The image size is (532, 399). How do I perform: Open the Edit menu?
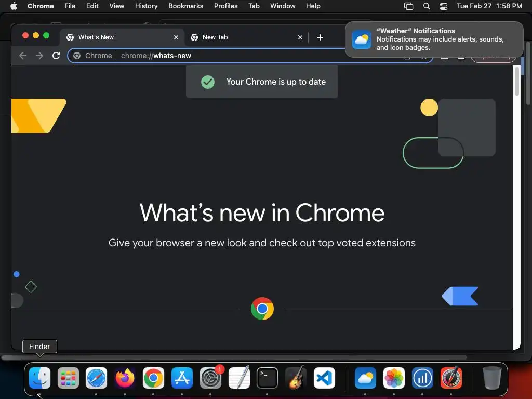(x=92, y=6)
